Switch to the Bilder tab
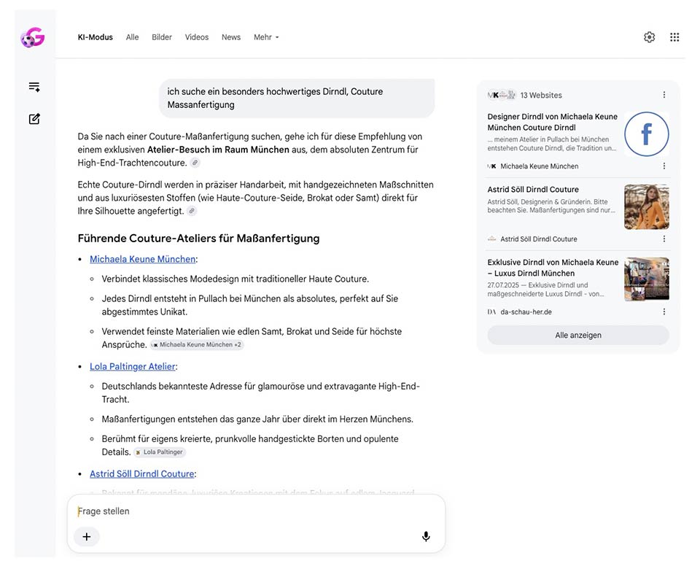 (162, 37)
